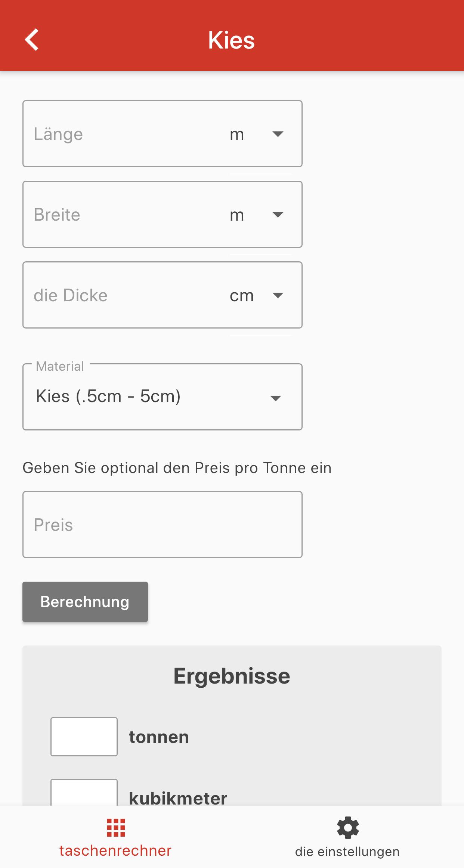
Task: Expand the Länge unit dropdown arrow
Action: click(x=278, y=134)
